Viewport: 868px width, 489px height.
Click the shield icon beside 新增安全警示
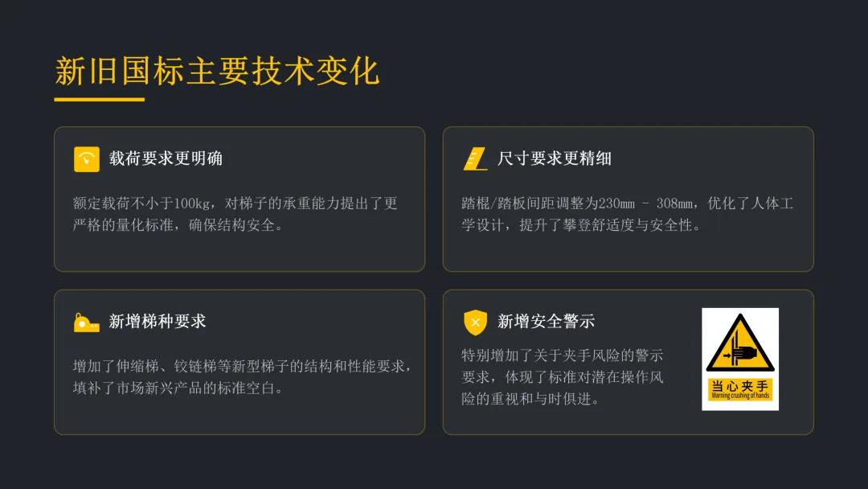475,323
